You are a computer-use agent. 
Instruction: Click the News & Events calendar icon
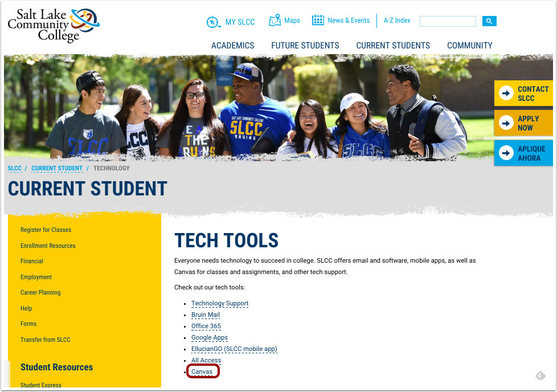coord(318,21)
